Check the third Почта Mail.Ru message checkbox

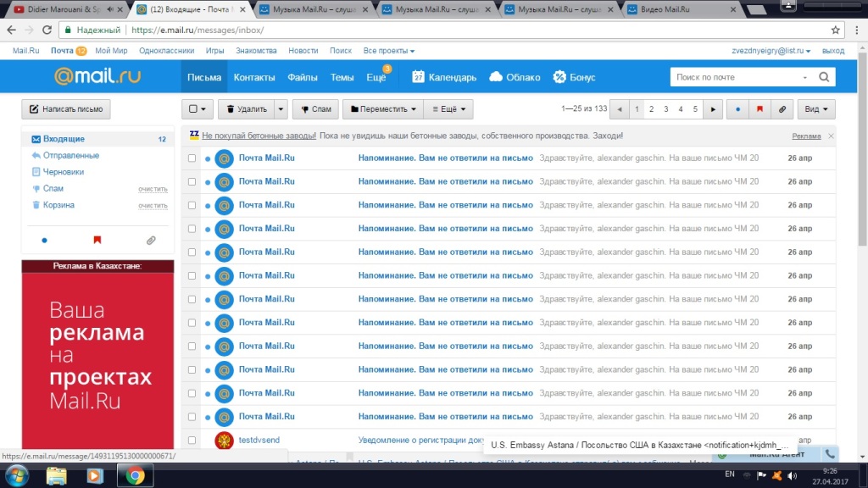192,205
